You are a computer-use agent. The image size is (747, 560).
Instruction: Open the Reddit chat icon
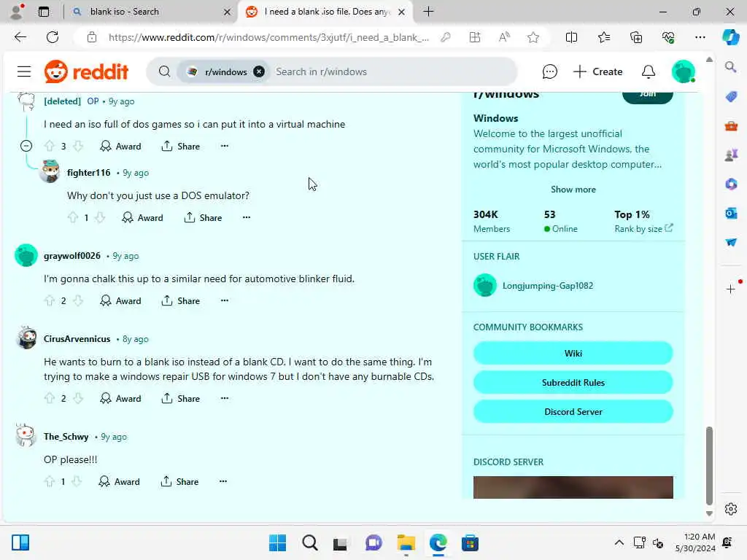click(x=549, y=71)
